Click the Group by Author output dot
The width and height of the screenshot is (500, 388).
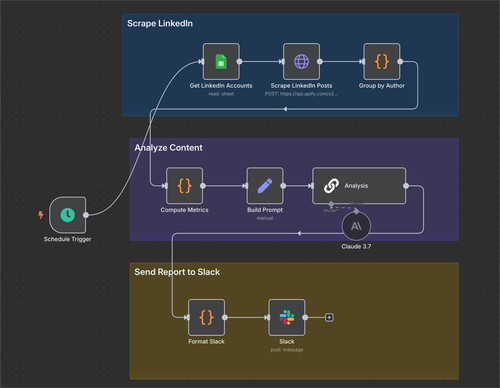tap(400, 62)
